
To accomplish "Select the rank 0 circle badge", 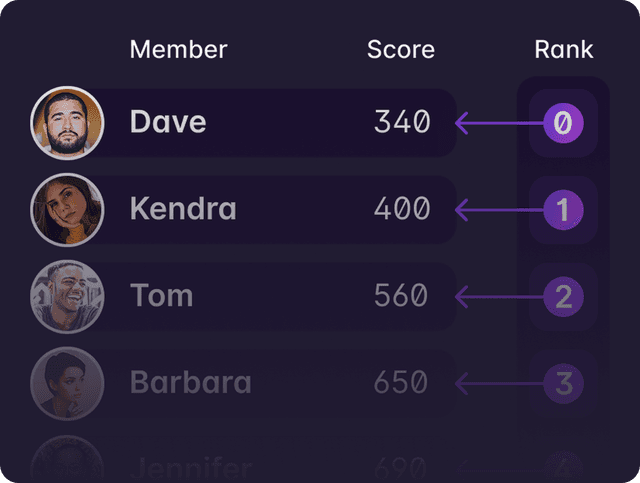I will click(563, 123).
